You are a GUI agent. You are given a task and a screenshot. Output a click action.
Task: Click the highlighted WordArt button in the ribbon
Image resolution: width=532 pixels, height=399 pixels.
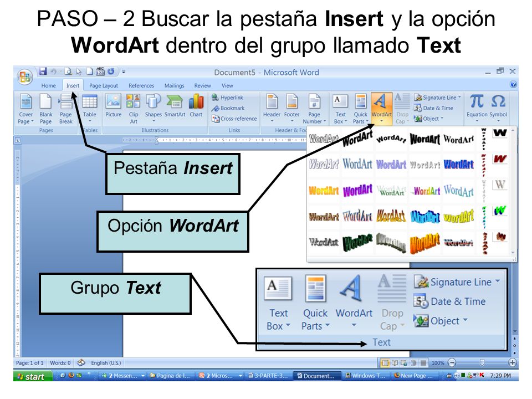[x=381, y=109]
